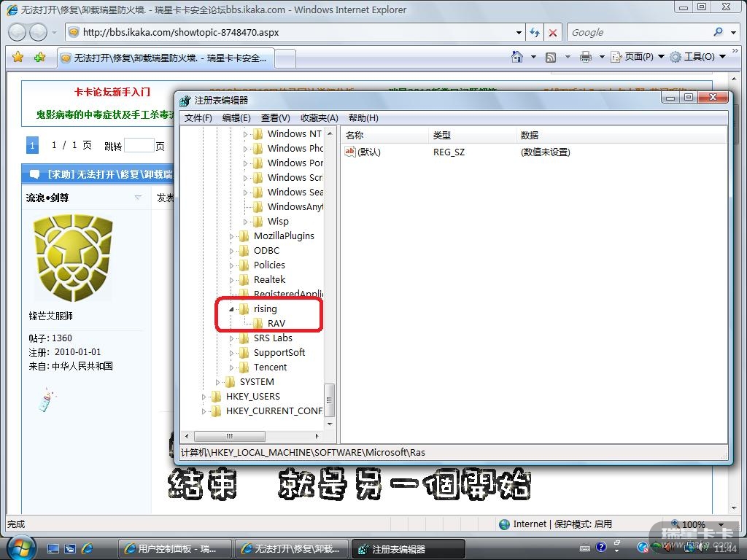Click the baby bottle medal icon

click(x=47, y=400)
